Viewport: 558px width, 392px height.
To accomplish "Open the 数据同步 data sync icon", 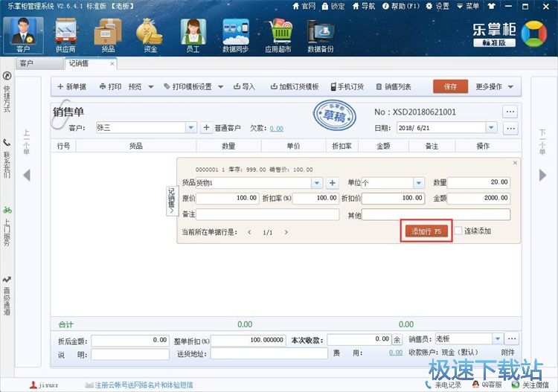I will (x=235, y=35).
